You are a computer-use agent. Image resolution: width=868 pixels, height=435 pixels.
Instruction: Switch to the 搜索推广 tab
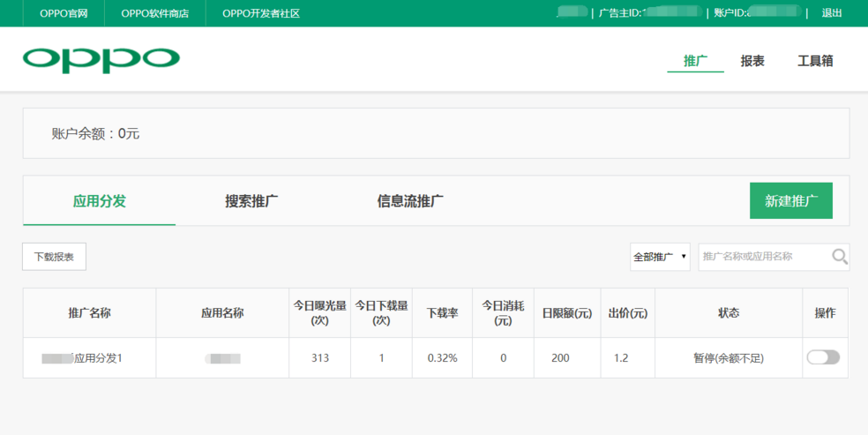pyautogui.click(x=251, y=201)
